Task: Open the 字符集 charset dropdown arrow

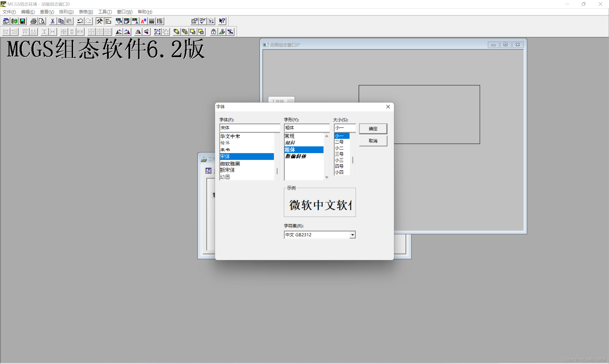Action: [352, 235]
